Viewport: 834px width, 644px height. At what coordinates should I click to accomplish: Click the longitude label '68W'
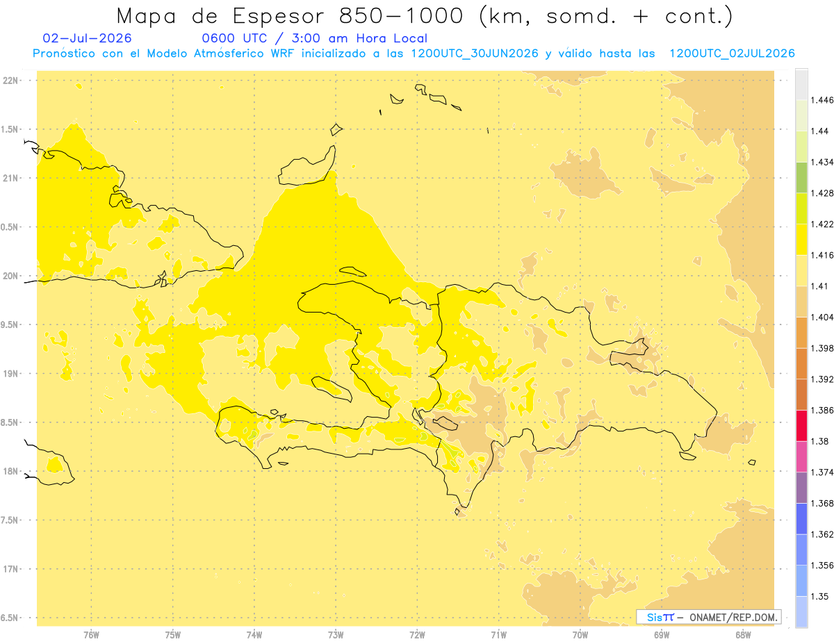(743, 635)
